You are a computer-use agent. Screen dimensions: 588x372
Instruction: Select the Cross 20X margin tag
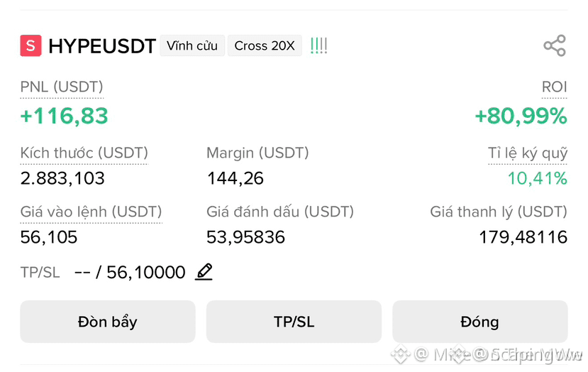(x=265, y=46)
